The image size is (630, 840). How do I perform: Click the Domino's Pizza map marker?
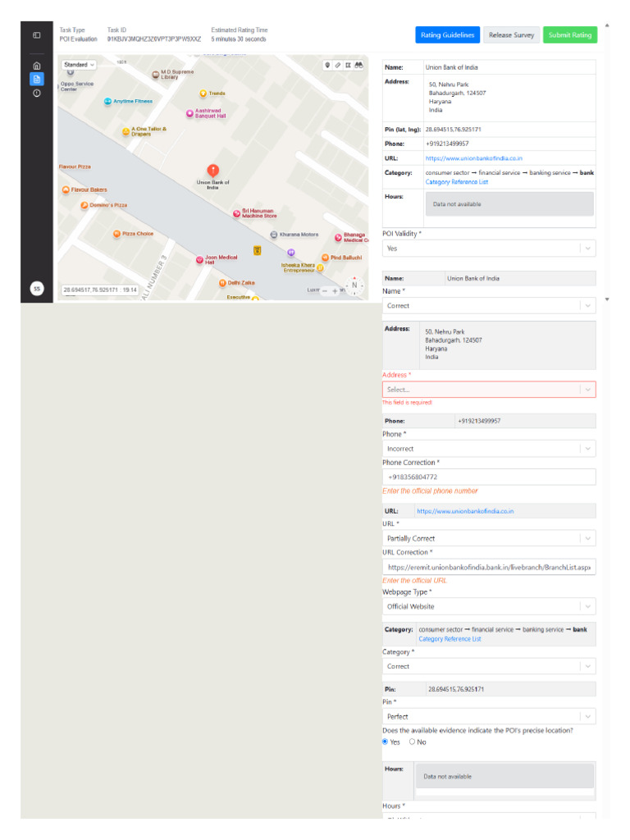(x=84, y=205)
